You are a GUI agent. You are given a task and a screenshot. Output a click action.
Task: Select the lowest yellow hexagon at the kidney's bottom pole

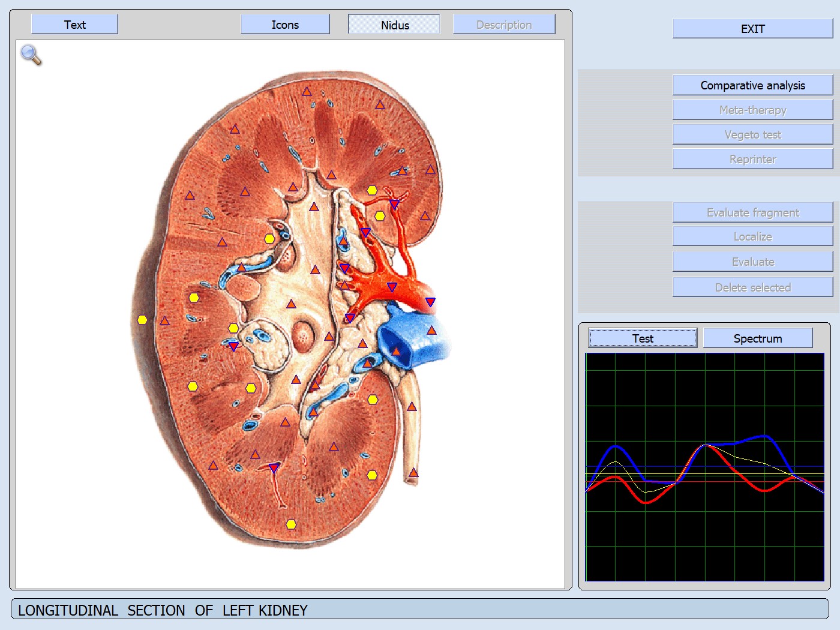click(291, 524)
